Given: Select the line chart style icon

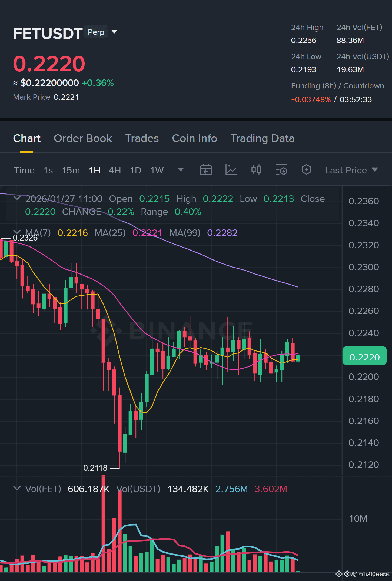Looking at the screenshot, I should (x=231, y=170).
